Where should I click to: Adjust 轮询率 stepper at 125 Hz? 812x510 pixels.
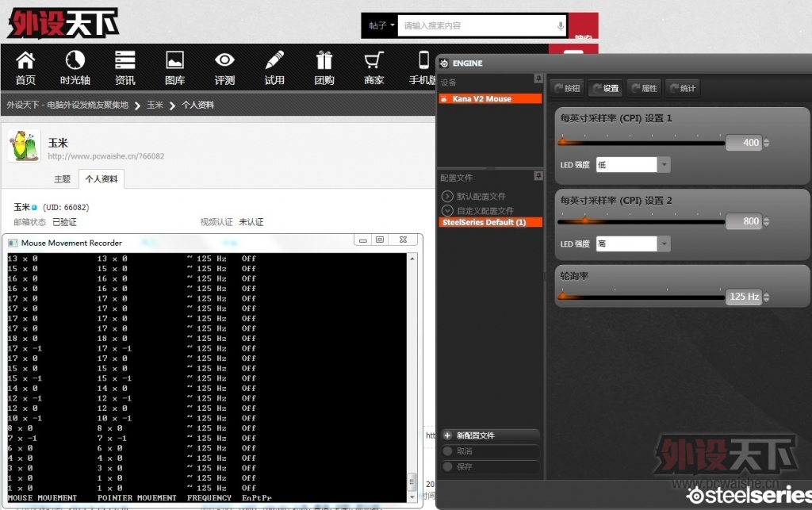click(767, 297)
